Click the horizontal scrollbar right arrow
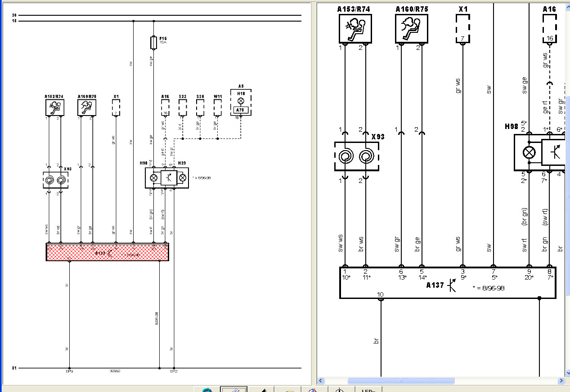570x392 pixels. (561, 381)
